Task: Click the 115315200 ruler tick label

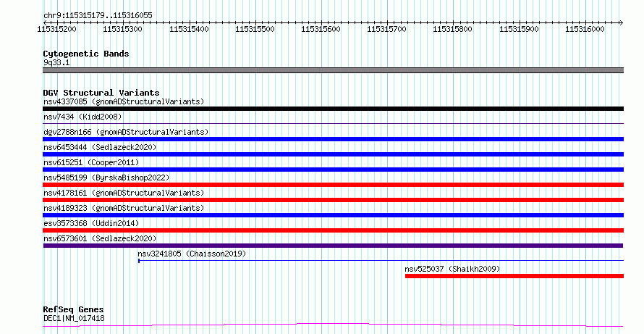Action: click(x=56, y=29)
